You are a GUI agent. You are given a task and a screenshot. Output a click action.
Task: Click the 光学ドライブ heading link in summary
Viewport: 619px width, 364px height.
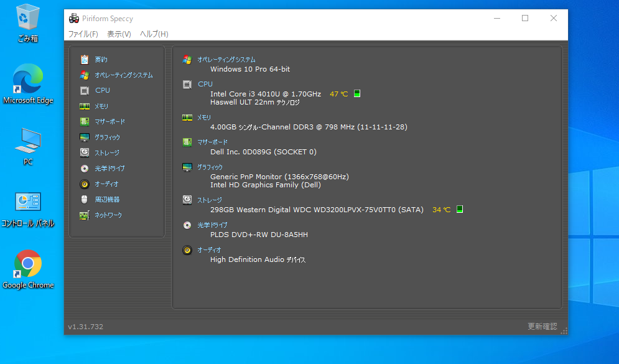[212, 225]
